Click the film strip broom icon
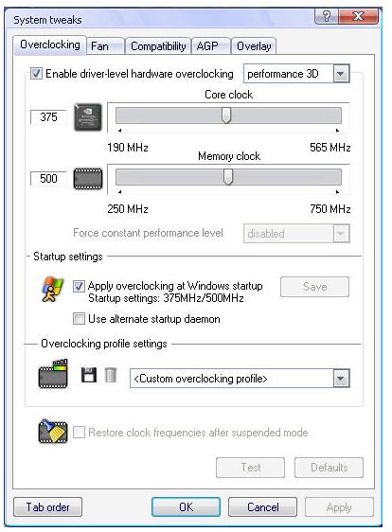The width and height of the screenshot is (392, 532). click(x=53, y=432)
